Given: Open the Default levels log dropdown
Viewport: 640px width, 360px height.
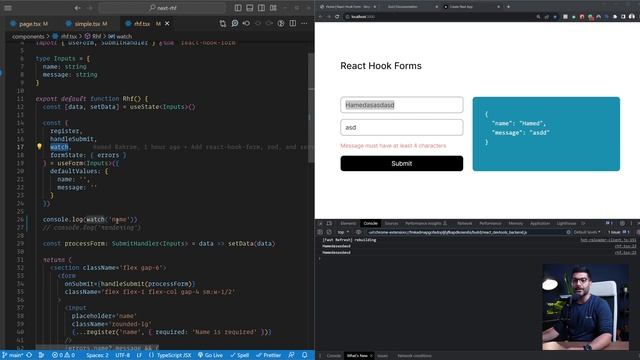Looking at the screenshot, I should coord(587,232).
